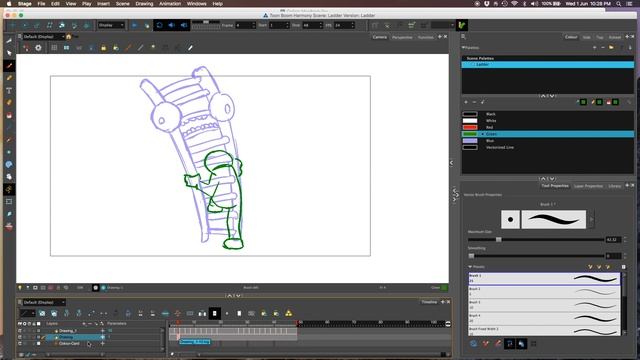640x360 pixels.
Task: Click the Wi-Fi icon in the menu bar
Action: [515, 4]
